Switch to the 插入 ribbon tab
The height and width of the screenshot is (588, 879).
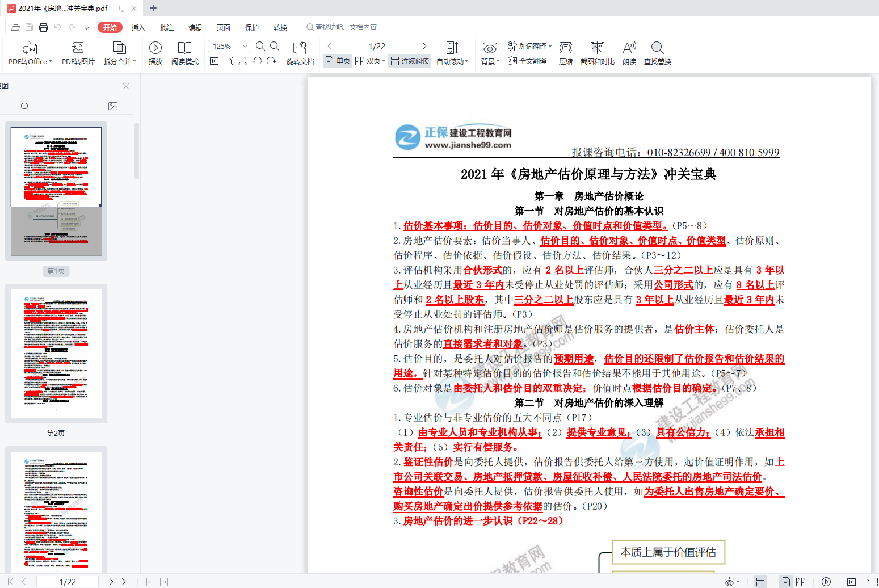[137, 27]
